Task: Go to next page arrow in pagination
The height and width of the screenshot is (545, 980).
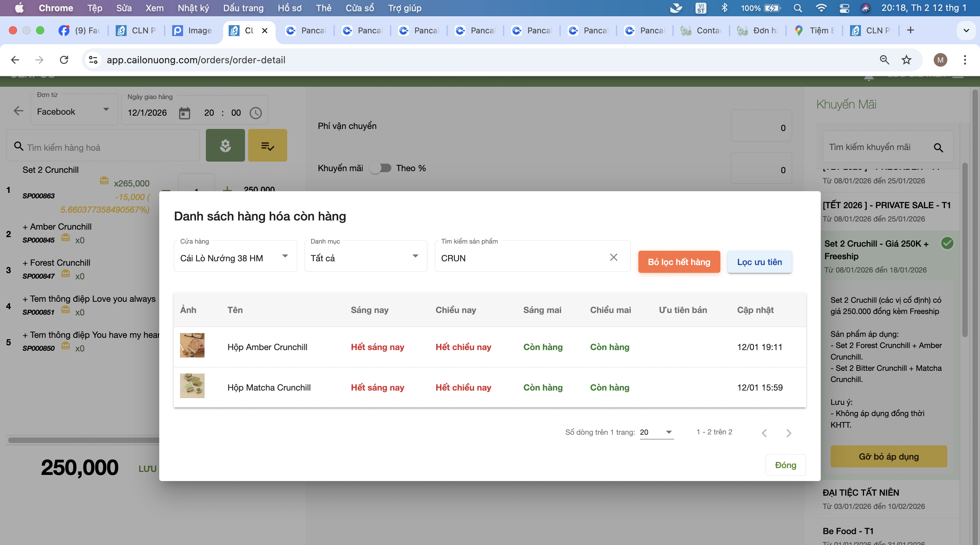Action: (789, 433)
